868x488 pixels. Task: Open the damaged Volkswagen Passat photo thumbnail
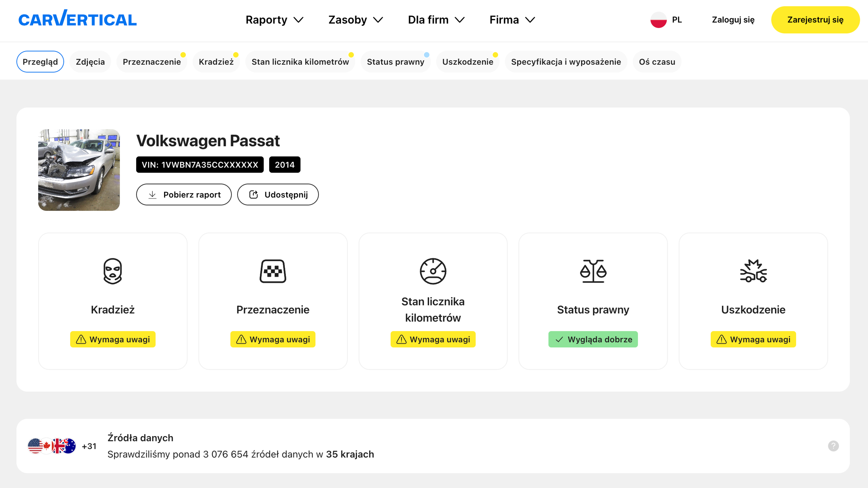coord(79,170)
